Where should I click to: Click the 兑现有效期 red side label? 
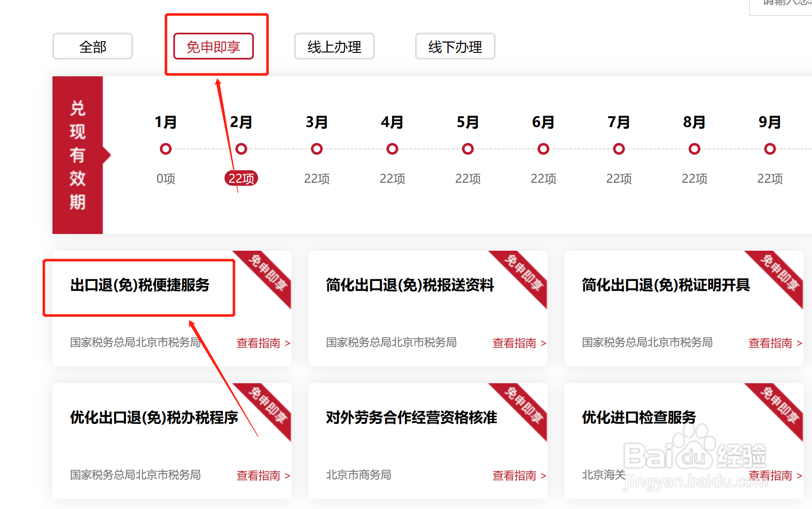(x=78, y=155)
